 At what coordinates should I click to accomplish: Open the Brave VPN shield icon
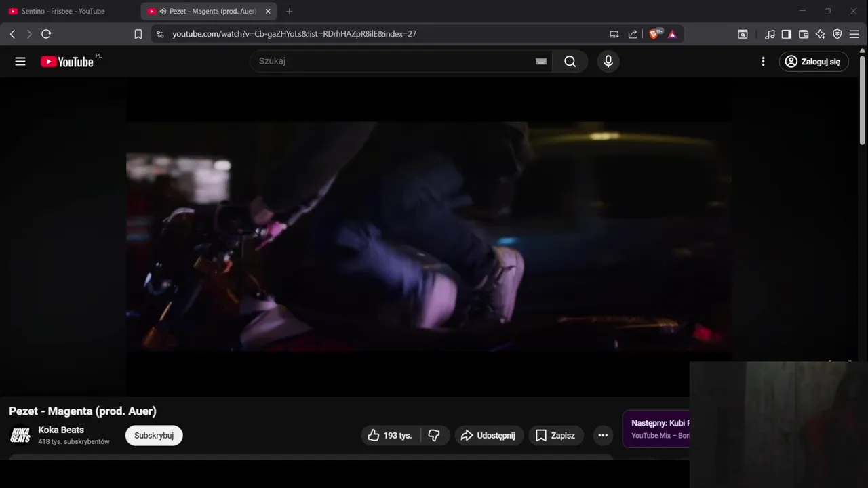coord(837,34)
